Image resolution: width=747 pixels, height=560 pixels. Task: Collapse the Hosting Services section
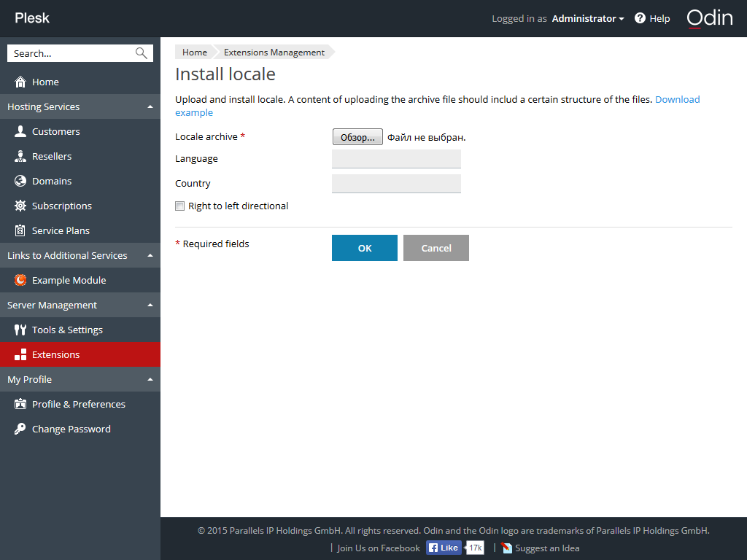[150, 106]
